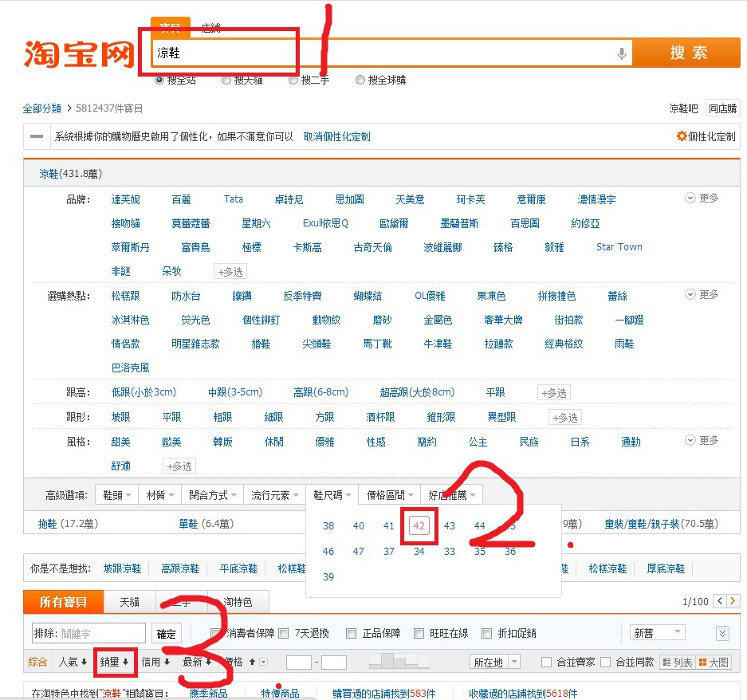Click +多选 in the 品牌 section
Viewport: 747px width, 700px height.
(x=230, y=272)
